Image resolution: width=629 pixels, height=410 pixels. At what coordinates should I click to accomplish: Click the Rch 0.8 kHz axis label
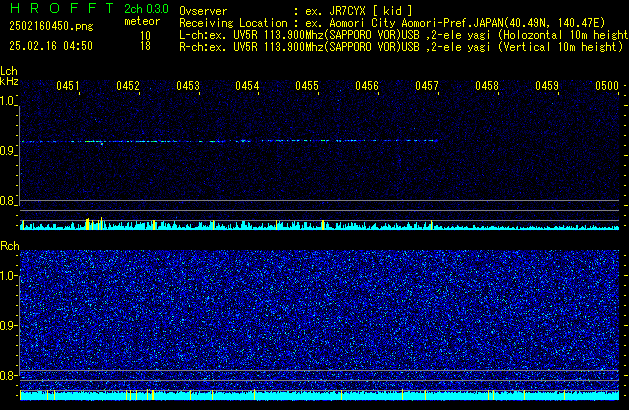tap(7, 375)
